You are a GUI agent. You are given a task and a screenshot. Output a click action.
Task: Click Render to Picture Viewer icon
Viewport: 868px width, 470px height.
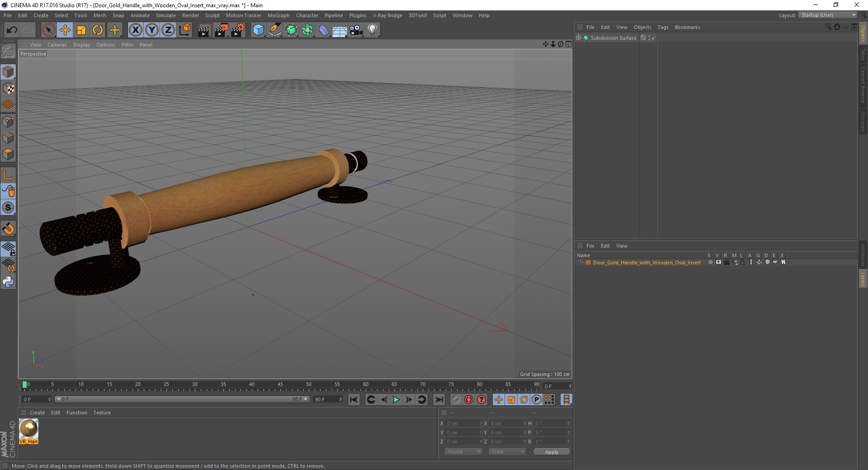221,30
